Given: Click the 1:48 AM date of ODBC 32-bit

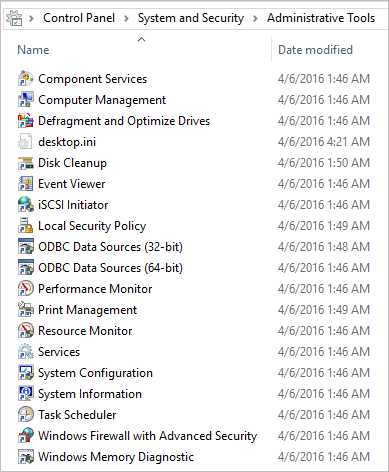Looking at the screenshot, I should tap(324, 247).
